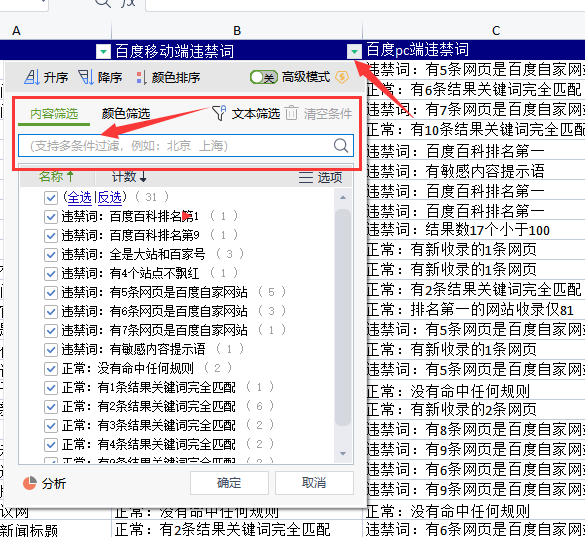Uncheck 违禁词：有4个站点不飘红

pyautogui.click(x=51, y=274)
